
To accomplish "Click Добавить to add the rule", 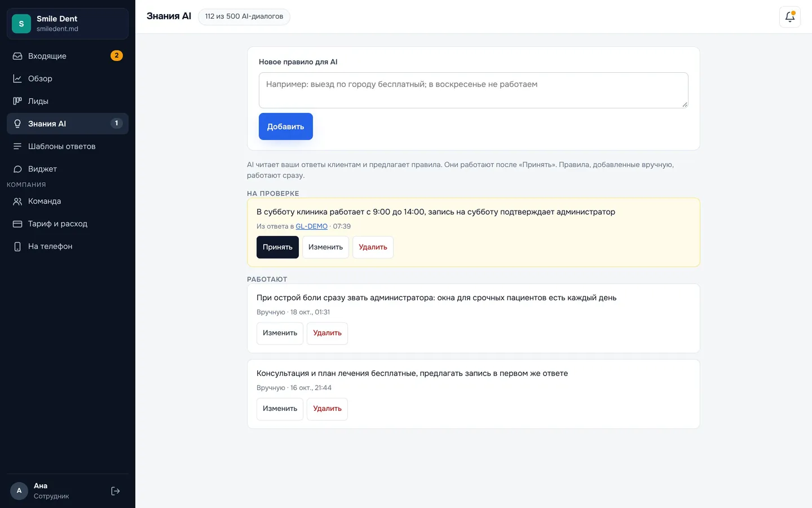I will pos(286,126).
